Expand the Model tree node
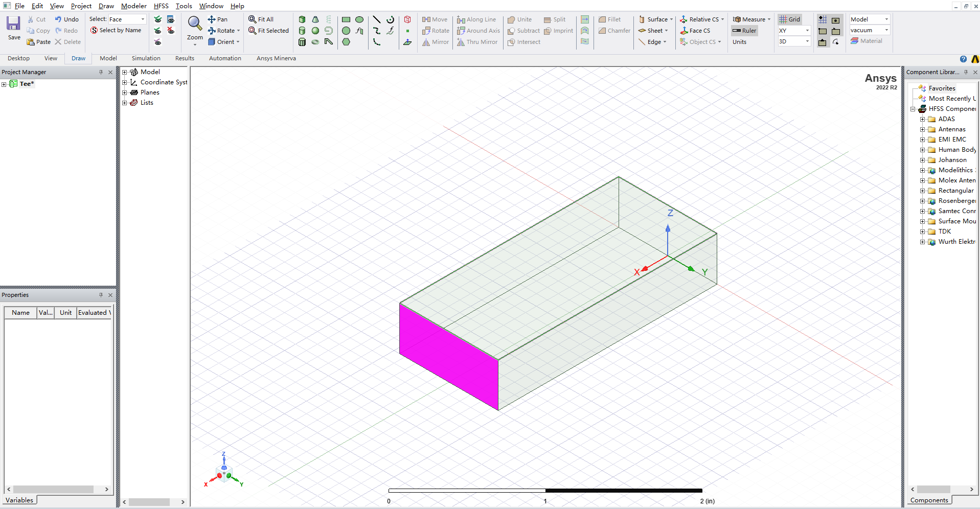The width and height of the screenshot is (980, 509). click(x=124, y=72)
